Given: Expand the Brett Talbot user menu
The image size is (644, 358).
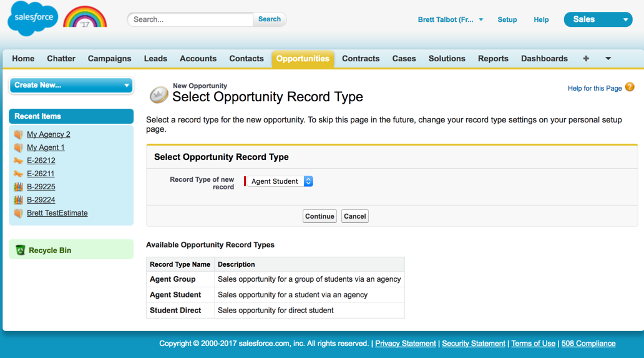Looking at the screenshot, I should 451,19.
